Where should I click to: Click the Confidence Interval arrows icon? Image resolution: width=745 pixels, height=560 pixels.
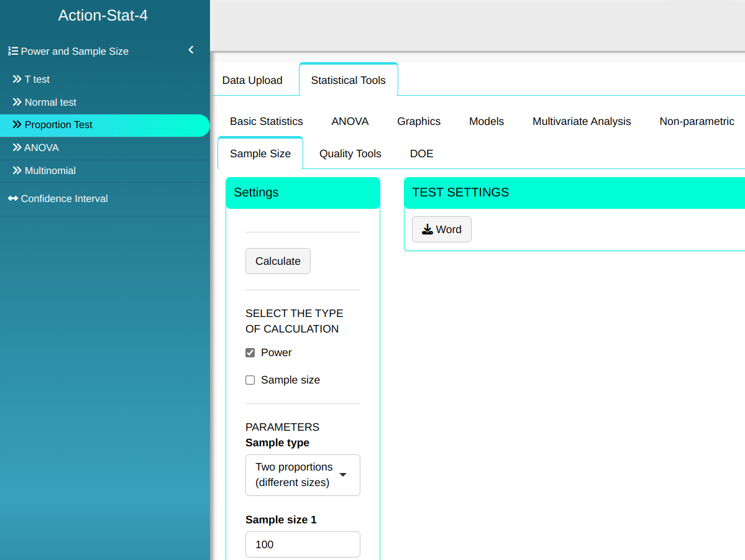pos(12,198)
